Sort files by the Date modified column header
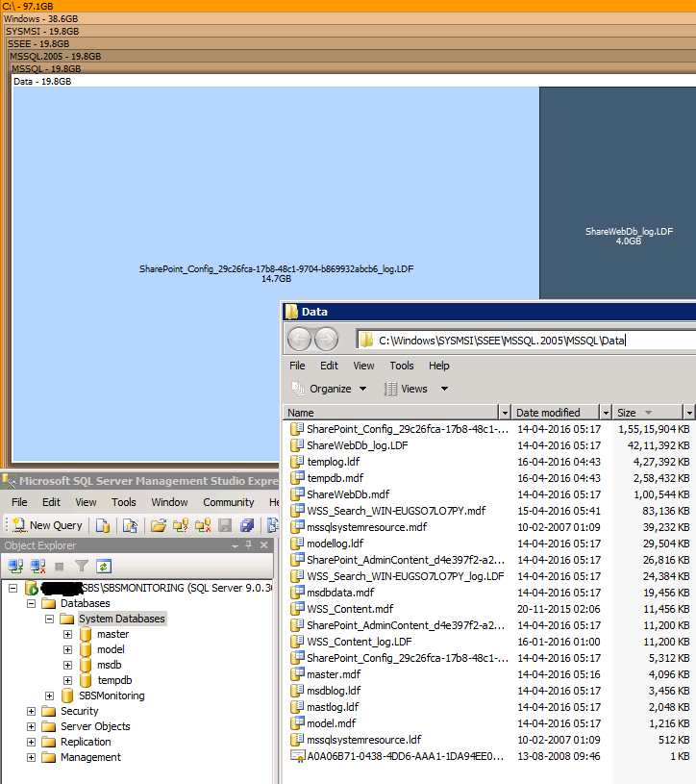 [556, 413]
